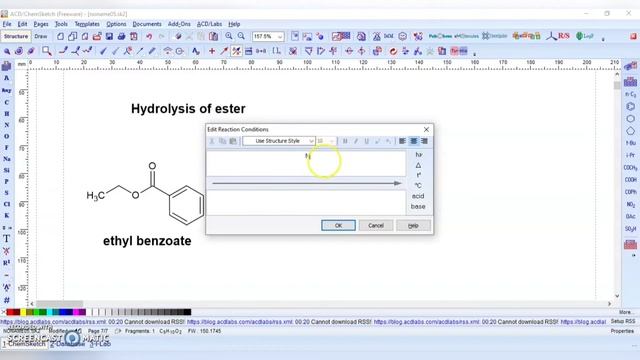This screenshot has height=360, width=640.
Task: Insert COOH group from right palette
Action: [x=631, y=180]
